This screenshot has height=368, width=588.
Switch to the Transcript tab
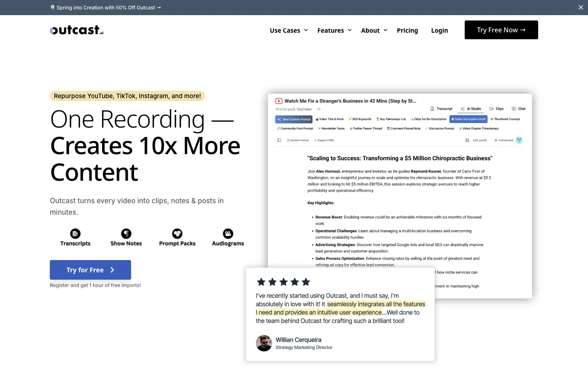coord(441,109)
